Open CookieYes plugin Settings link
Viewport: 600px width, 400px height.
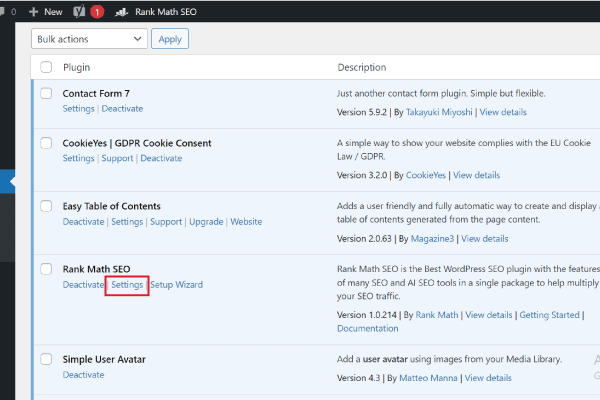tap(78, 158)
